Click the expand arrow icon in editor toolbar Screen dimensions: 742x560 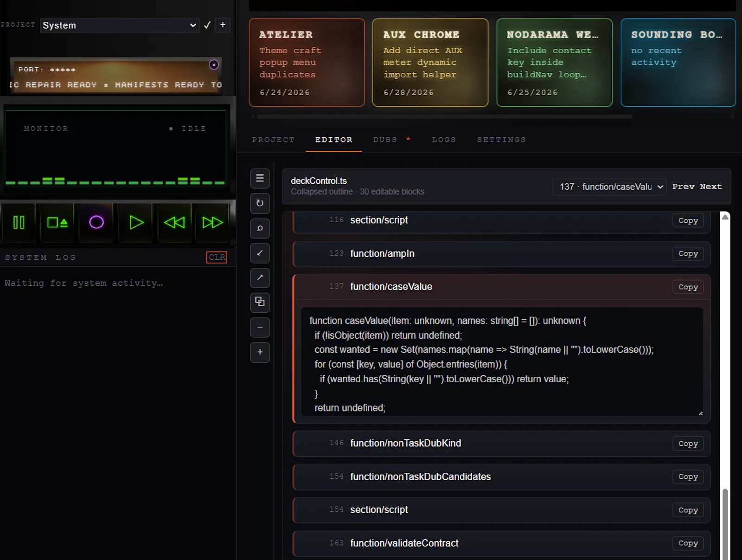pyautogui.click(x=260, y=277)
